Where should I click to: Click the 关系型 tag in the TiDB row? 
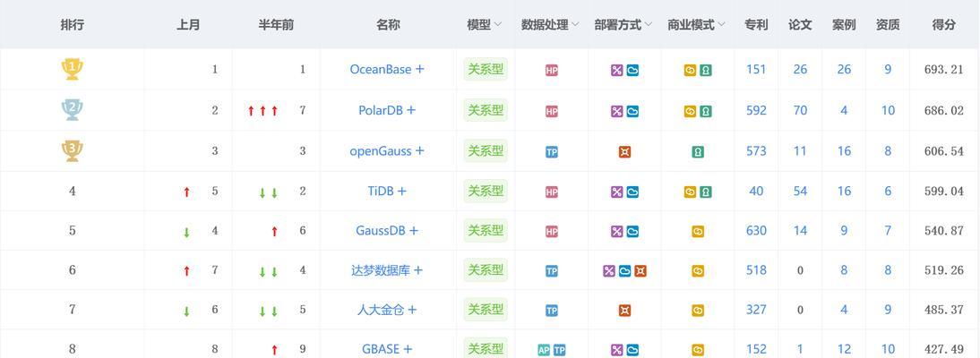click(486, 191)
